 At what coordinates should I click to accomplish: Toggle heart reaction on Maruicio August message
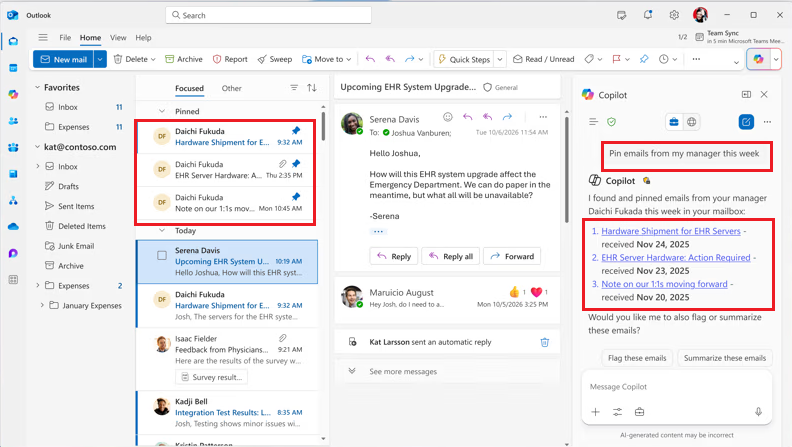coord(536,292)
